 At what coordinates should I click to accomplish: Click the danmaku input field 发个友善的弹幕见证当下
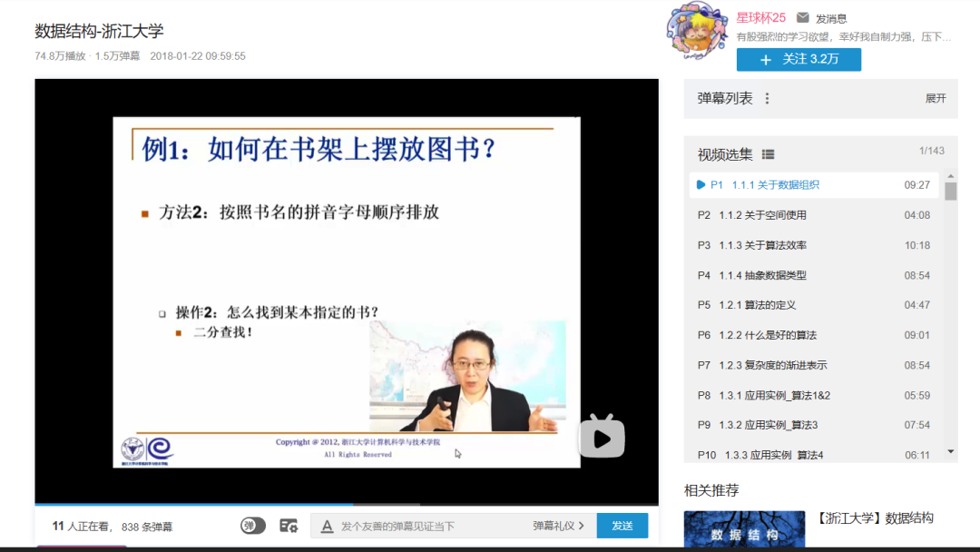[426, 525]
